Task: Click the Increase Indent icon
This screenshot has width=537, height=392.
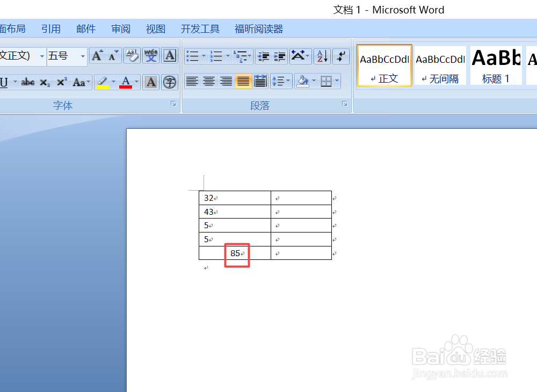Action: pos(279,56)
